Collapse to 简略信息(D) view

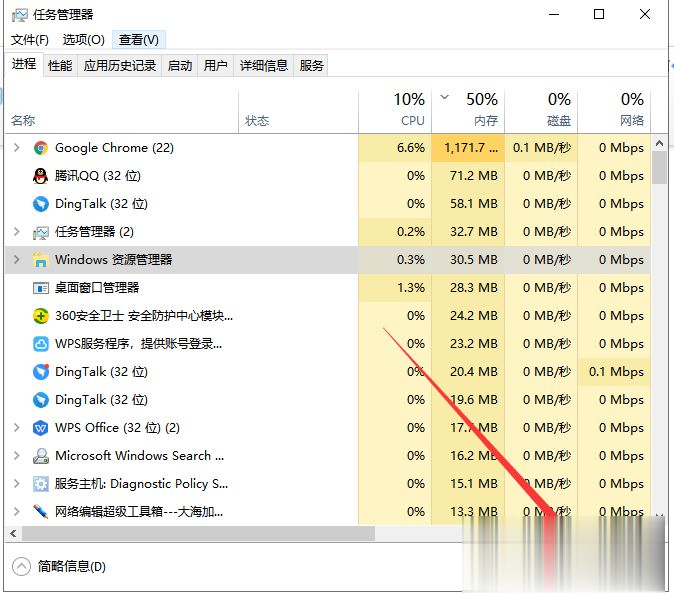pos(59,566)
